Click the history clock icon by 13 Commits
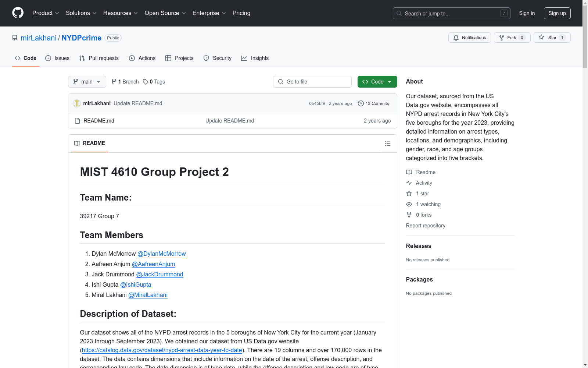This screenshot has width=588, height=368. click(361, 103)
